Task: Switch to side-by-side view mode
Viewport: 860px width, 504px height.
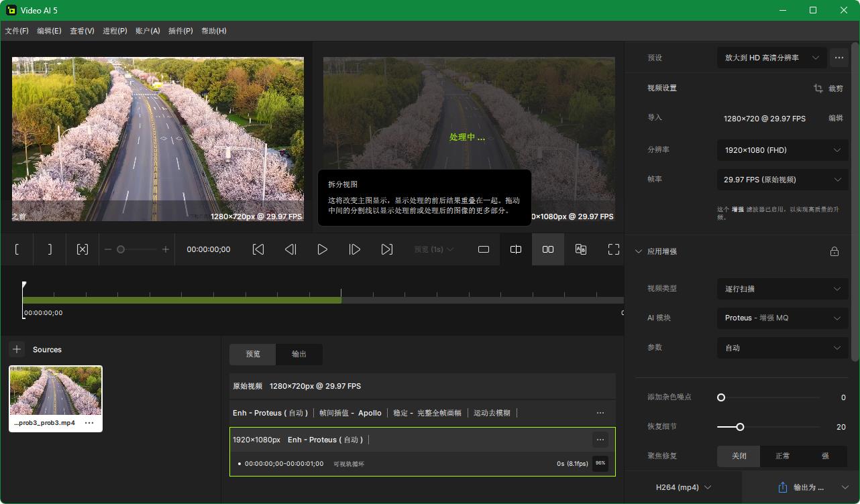Action: (x=548, y=249)
